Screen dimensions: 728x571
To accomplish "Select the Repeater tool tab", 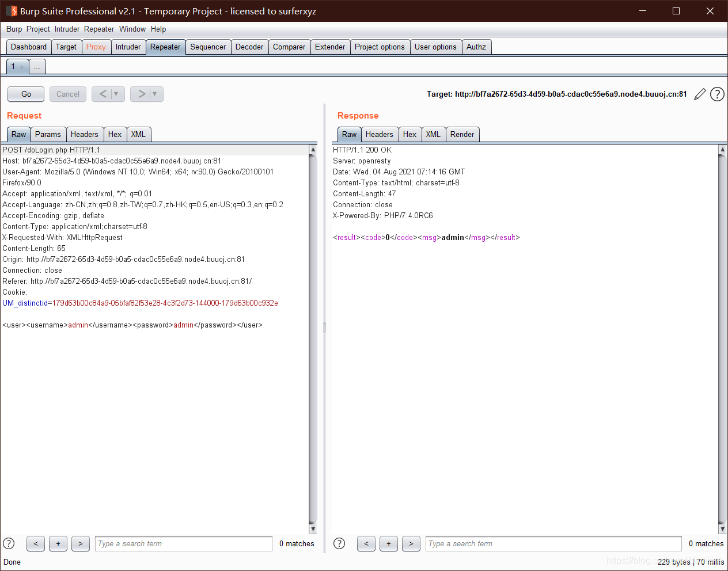I will 165,47.
